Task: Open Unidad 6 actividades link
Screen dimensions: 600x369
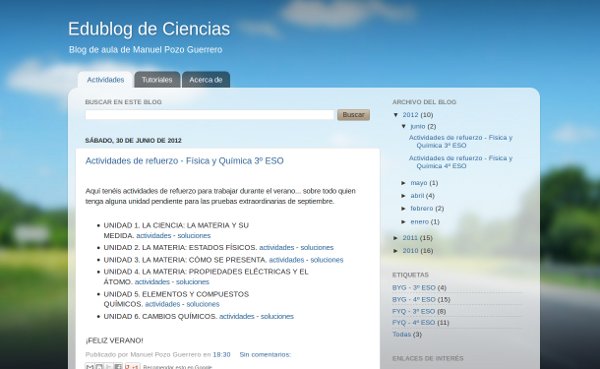Action: pyautogui.click(x=236, y=317)
